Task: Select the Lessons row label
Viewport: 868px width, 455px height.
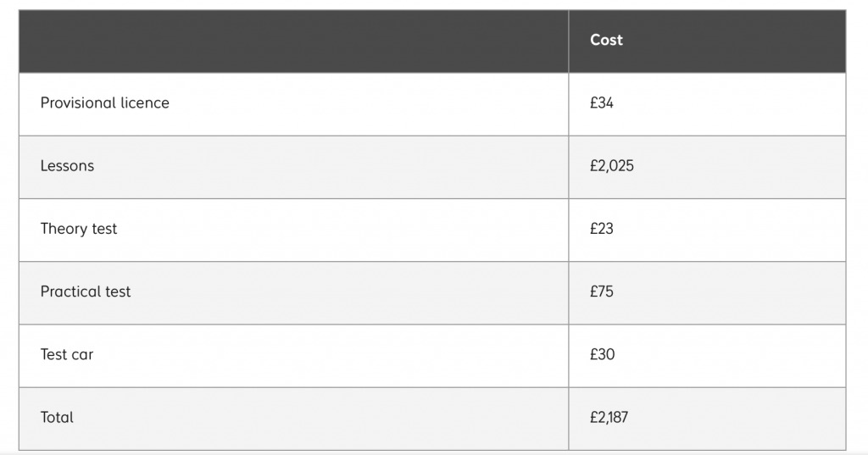Action: [67, 166]
